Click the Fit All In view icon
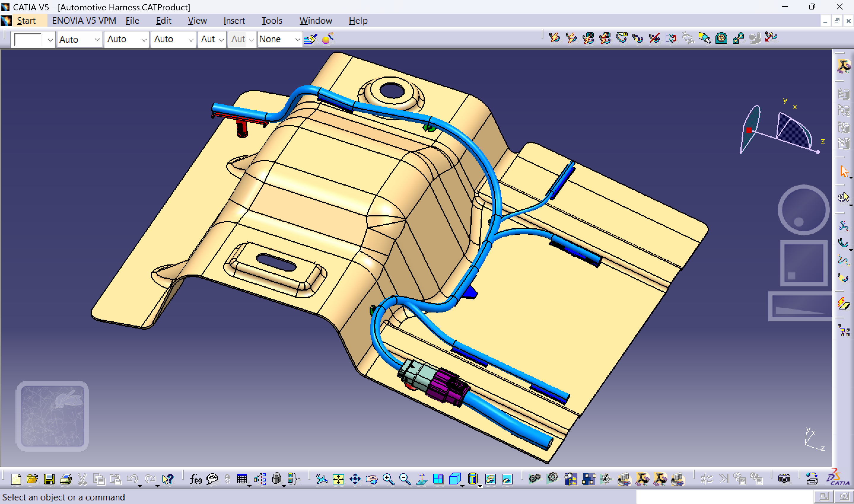 tap(338, 479)
